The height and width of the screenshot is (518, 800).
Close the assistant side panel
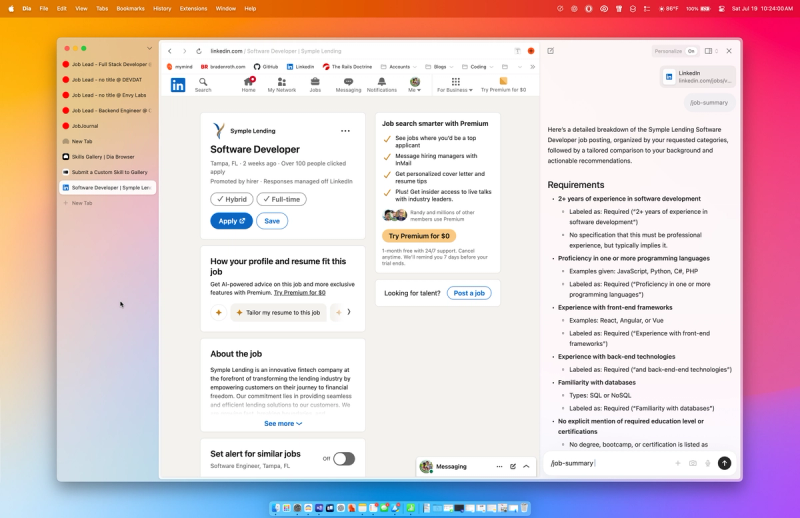point(729,51)
